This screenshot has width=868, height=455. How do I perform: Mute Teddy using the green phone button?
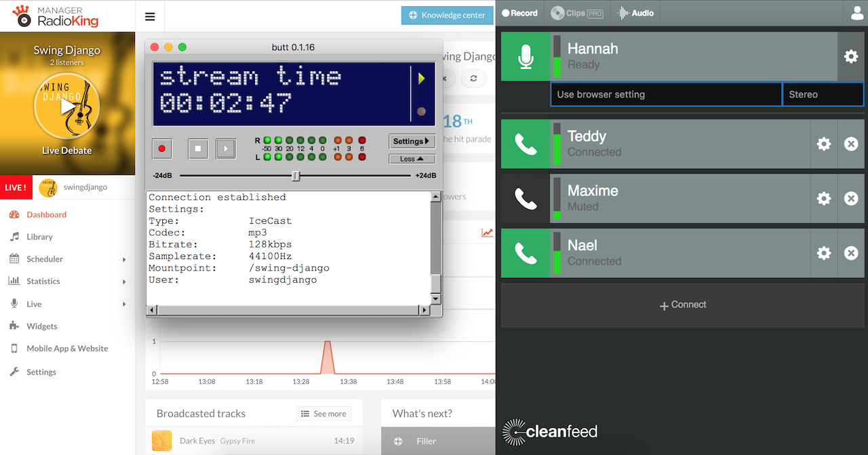coord(526,144)
